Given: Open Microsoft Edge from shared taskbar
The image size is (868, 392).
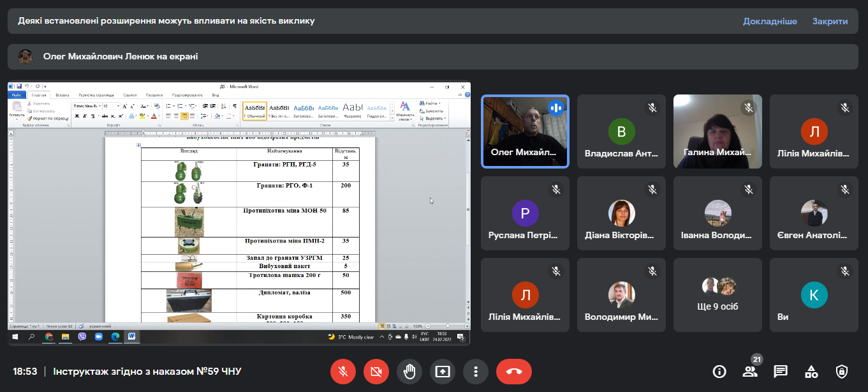Looking at the screenshot, I should [115, 336].
